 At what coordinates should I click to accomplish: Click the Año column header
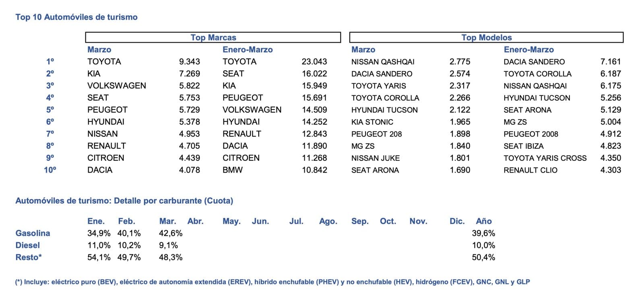483,221
